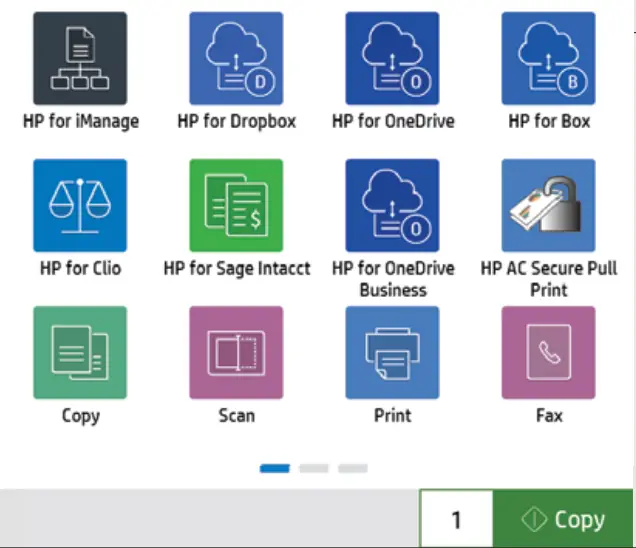Viewport: 636px width, 548px height.
Task: Launch HP for Sage Intacct icon
Action: click(236, 205)
